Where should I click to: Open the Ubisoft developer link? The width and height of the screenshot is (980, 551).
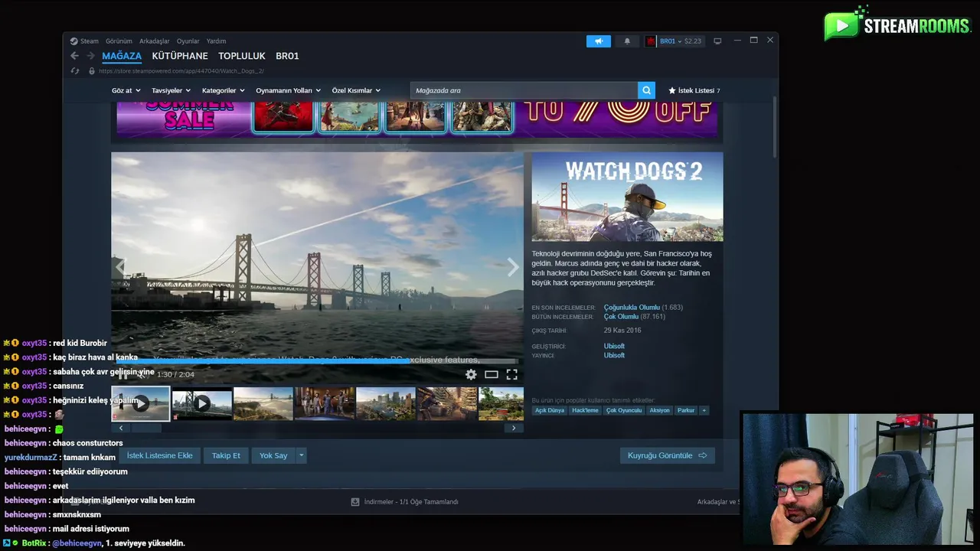tap(614, 346)
